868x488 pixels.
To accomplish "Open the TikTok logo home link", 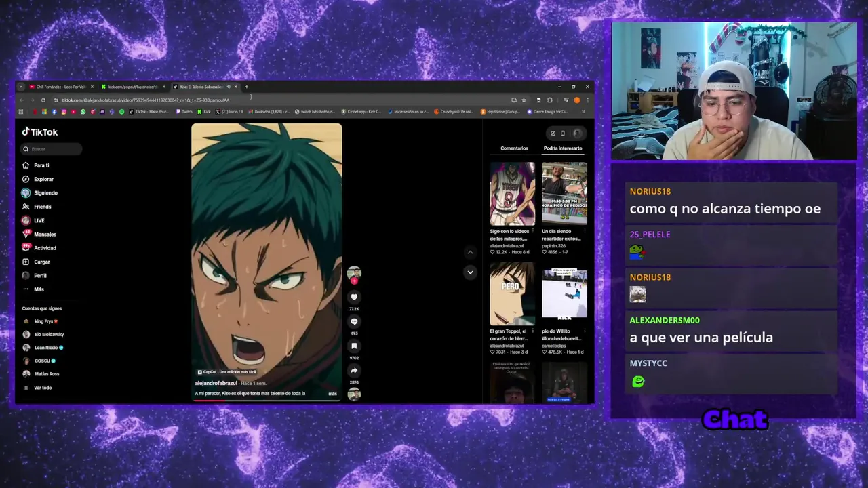I will pos(40,132).
